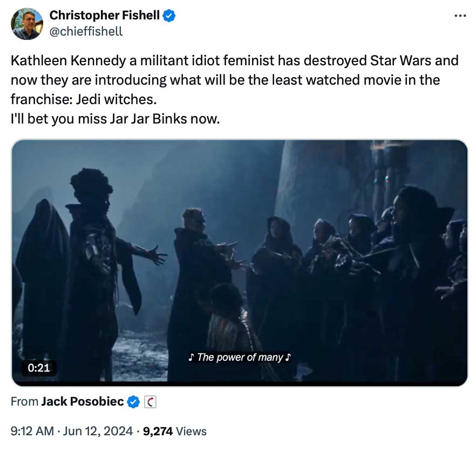Click the musical note subtitle caption
476x452 pixels.
(239, 357)
